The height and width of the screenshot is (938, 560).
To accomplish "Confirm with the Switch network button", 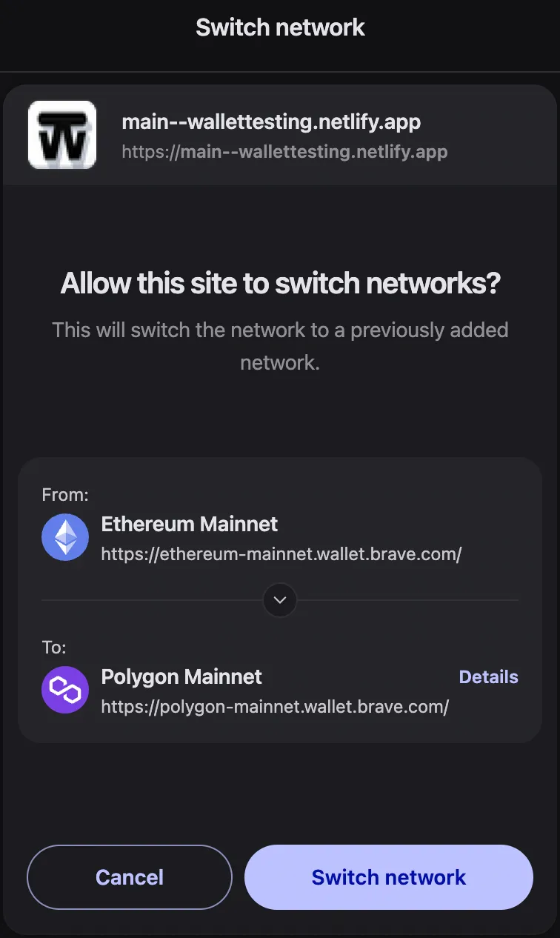I will (387, 877).
